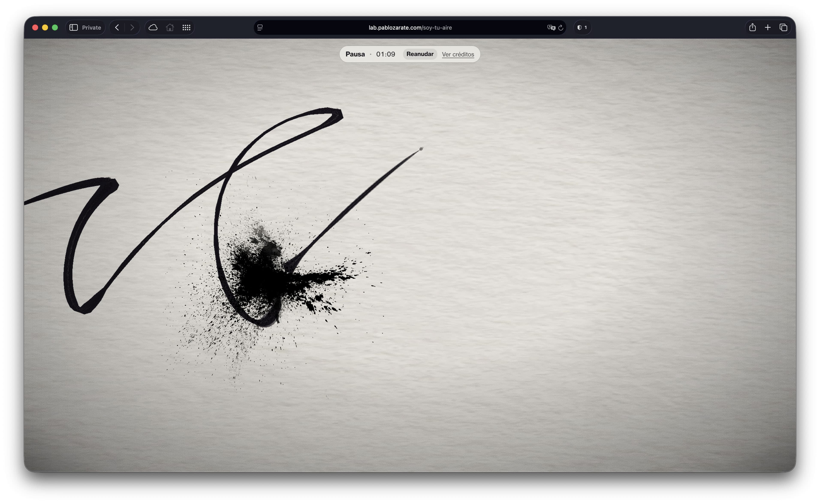Open the Ver créditos link

coord(458,54)
